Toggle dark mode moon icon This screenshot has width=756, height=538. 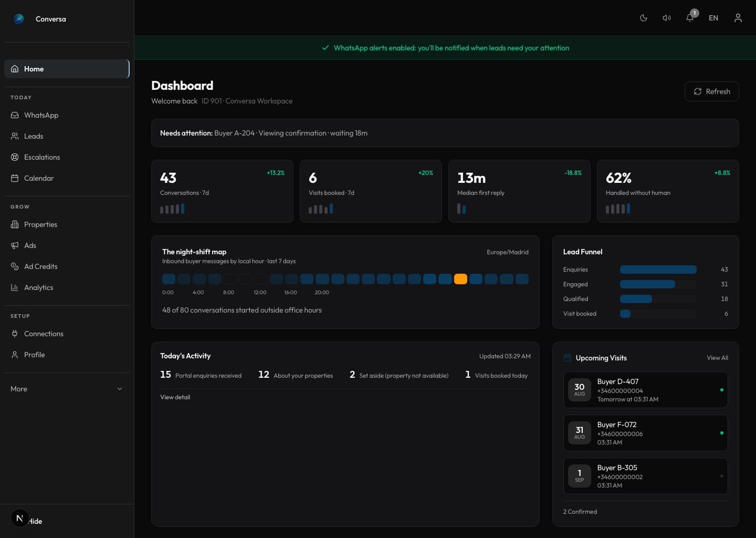(644, 18)
